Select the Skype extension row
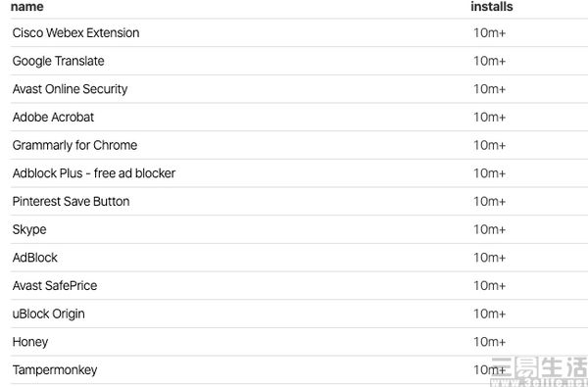The width and height of the screenshot is (588, 387). (299, 229)
